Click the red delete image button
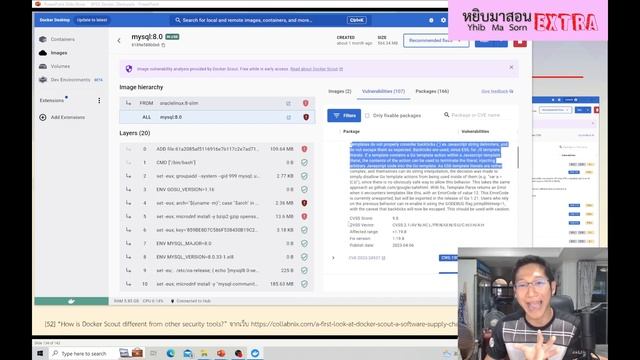 point(520,43)
